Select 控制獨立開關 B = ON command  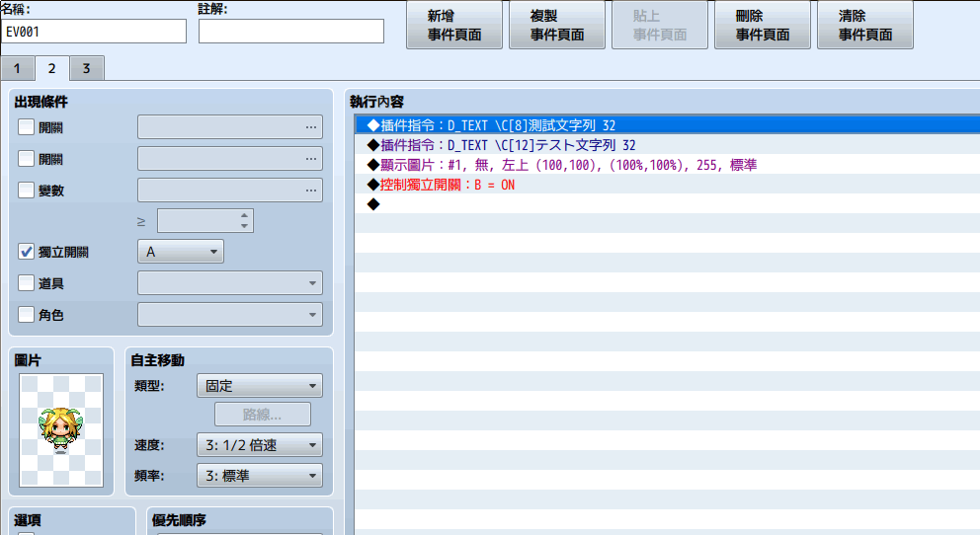(668, 185)
